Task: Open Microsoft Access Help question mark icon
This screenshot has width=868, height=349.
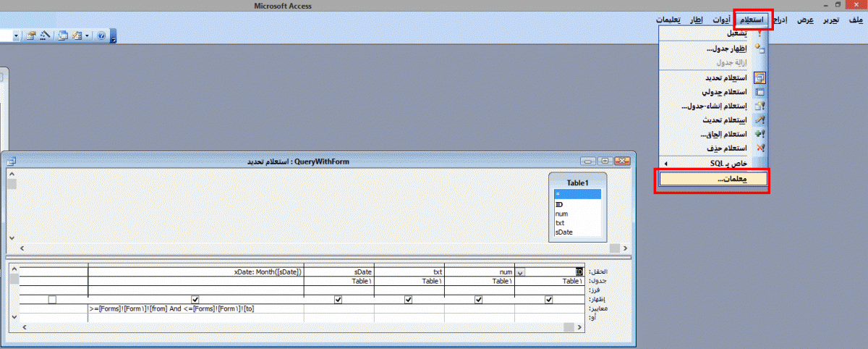Action: point(101,35)
